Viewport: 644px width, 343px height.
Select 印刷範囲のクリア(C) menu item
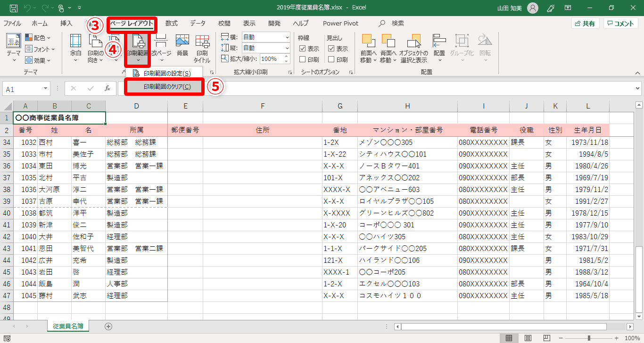(164, 86)
